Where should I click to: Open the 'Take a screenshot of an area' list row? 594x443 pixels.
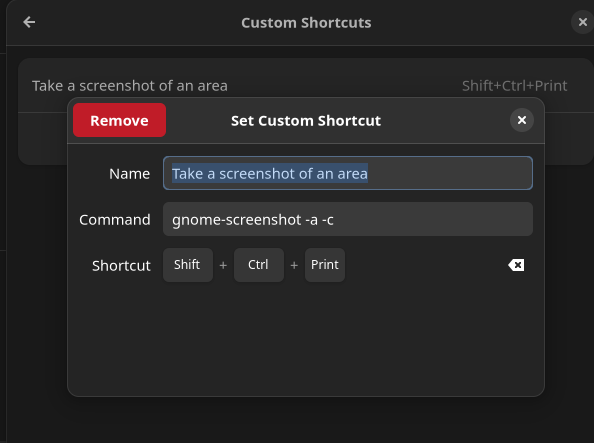coord(306,85)
